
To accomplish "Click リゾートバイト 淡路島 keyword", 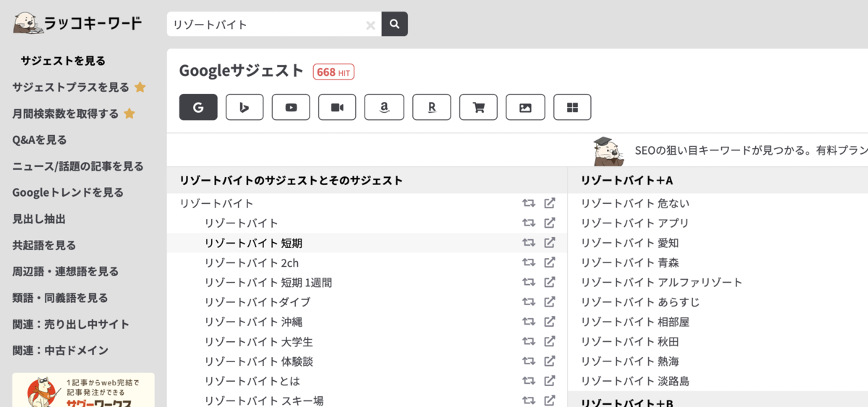I will 635,381.
